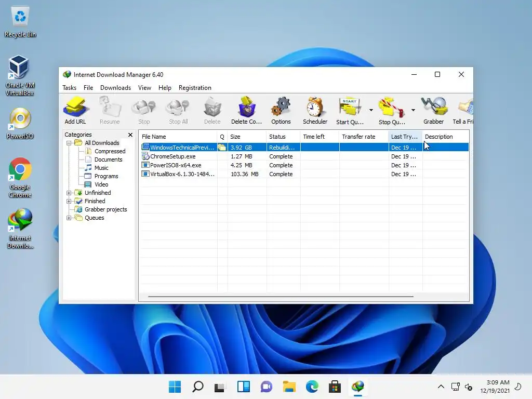Image resolution: width=532 pixels, height=399 pixels.
Task: Select the PowerISO8-x64.exe download row
Action: [x=304, y=165]
